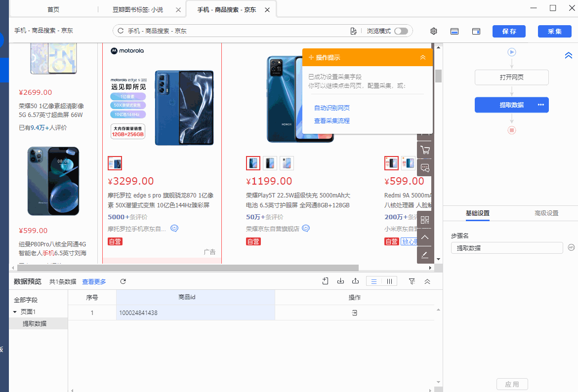
Task: Click the add field icon in data preview
Action: [x=325, y=281]
